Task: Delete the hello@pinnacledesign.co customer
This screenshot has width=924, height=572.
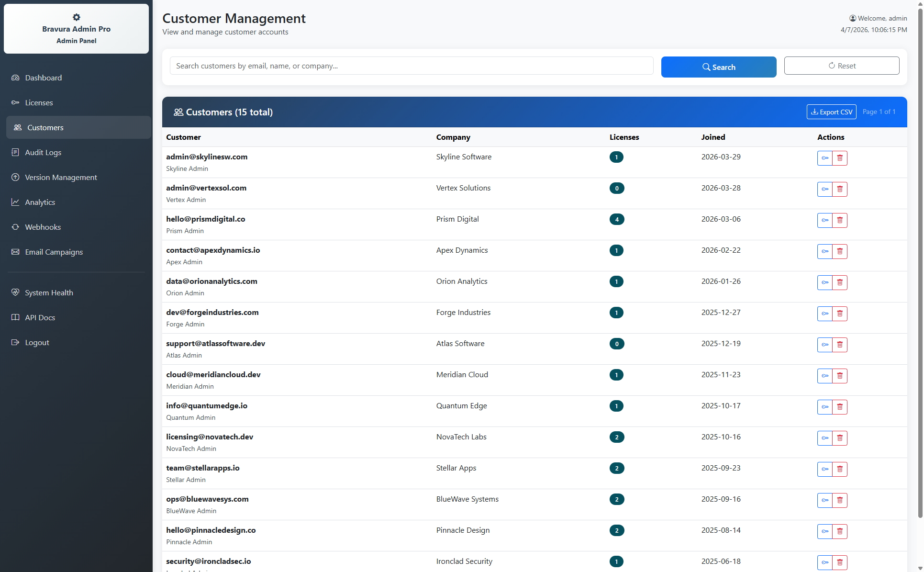Action: coord(840,531)
